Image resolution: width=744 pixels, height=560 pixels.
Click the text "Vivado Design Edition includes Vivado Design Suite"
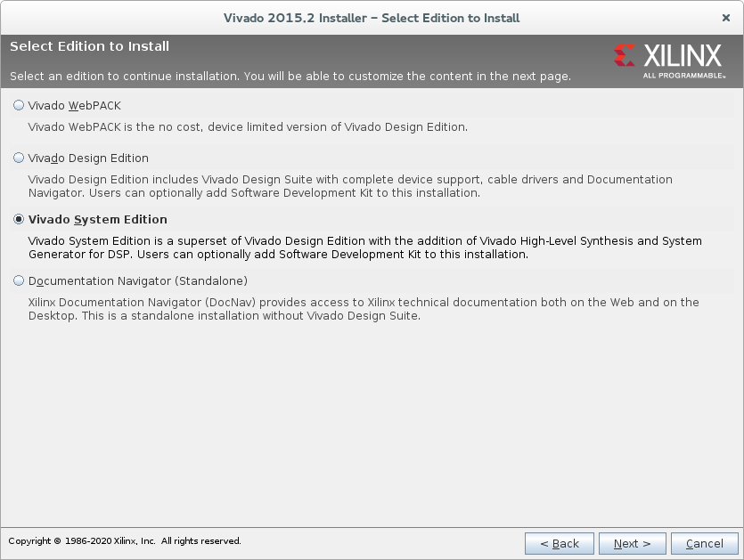pos(170,180)
